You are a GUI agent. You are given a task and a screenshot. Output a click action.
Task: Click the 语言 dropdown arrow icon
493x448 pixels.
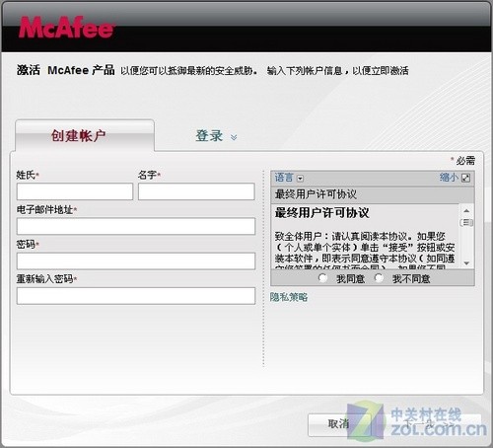300,179
